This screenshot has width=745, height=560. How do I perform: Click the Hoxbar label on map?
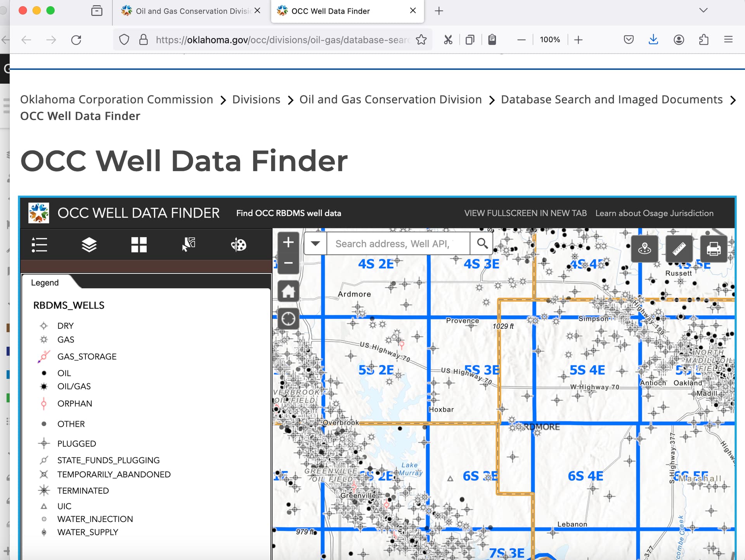[441, 410]
